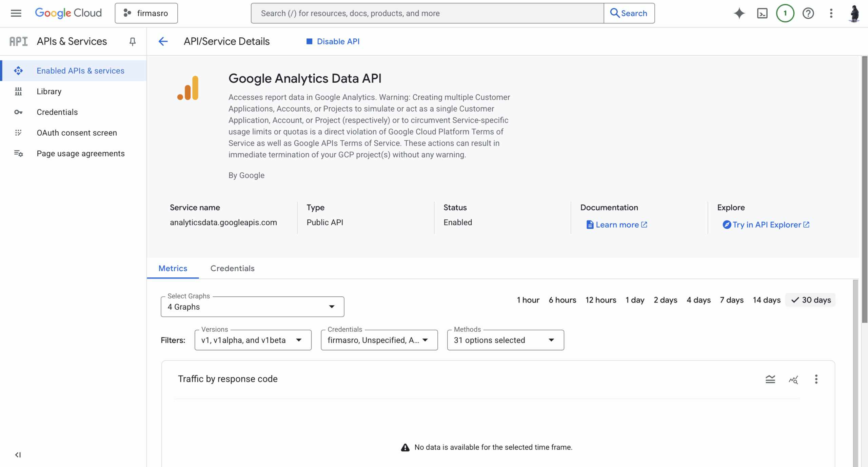Click the analyticsdata.googleapis.com service name
The height and width of the screenshot is (467, 868).
[223, 222]
